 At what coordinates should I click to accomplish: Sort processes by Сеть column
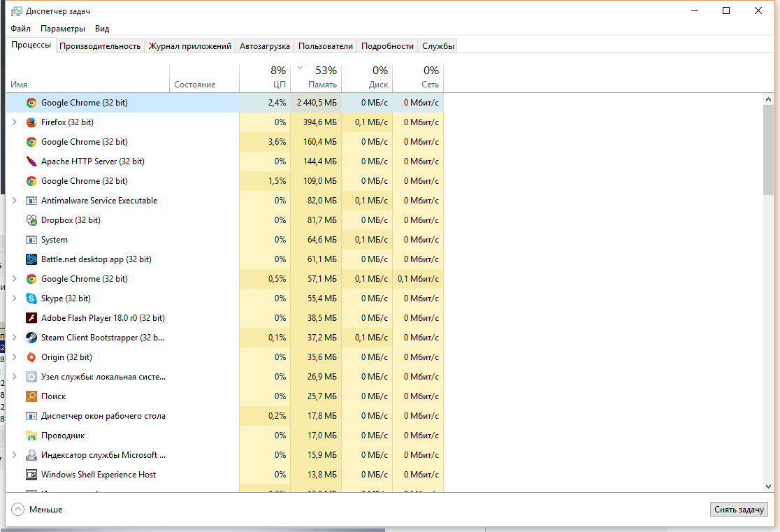[x=418, y=78]
